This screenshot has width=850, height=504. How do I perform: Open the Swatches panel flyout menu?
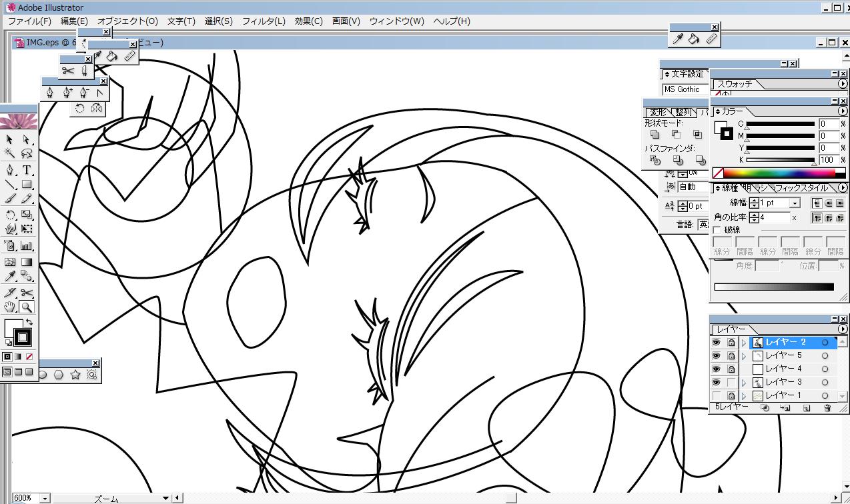tap(843, 84)
